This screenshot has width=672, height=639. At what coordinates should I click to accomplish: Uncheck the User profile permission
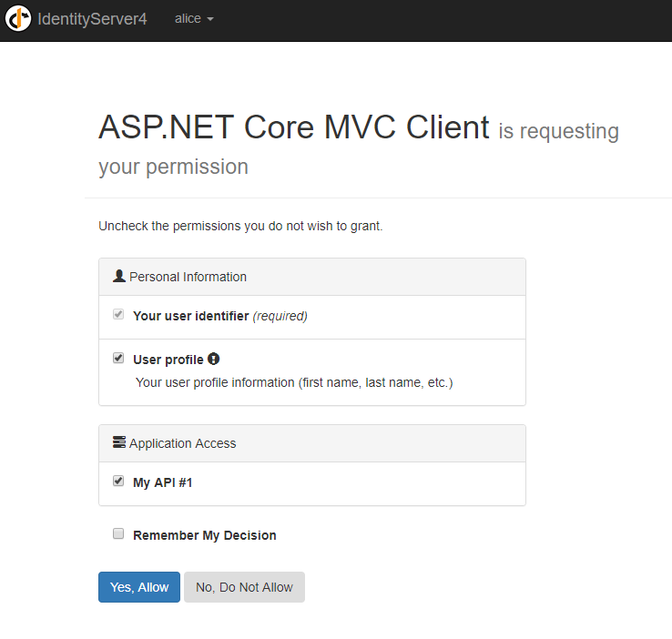117,359
